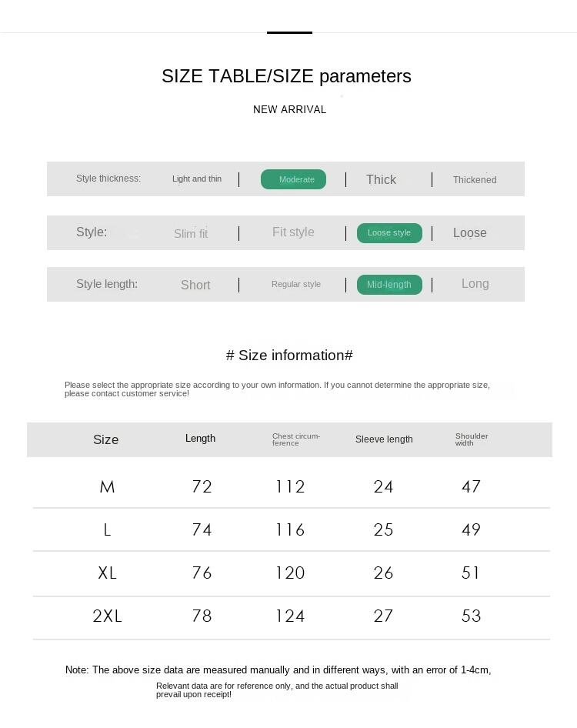Click the XL chest value 120
Screen dimensions: 577x728
tap(290, 573)
